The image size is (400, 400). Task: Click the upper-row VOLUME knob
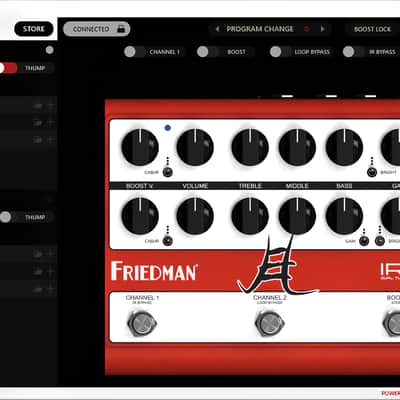coord(195,147)
